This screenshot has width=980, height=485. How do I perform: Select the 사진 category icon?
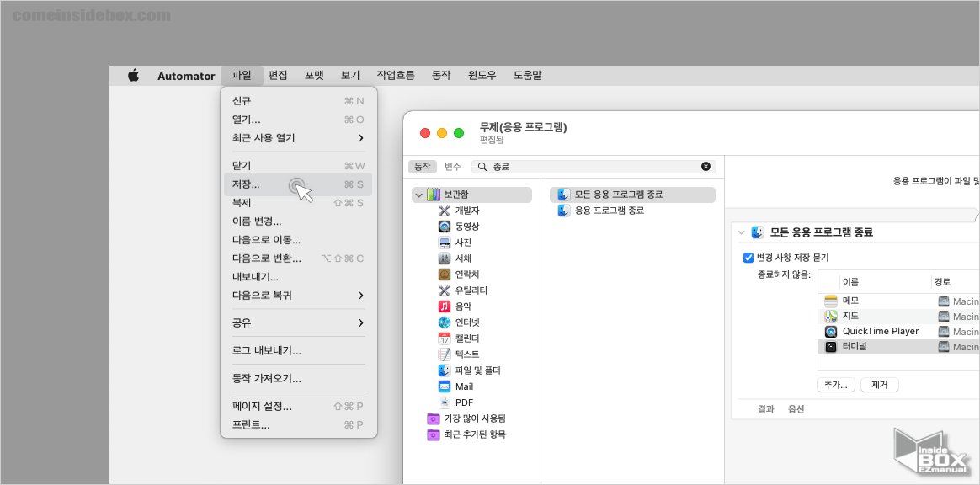click(x=445, y=242)
